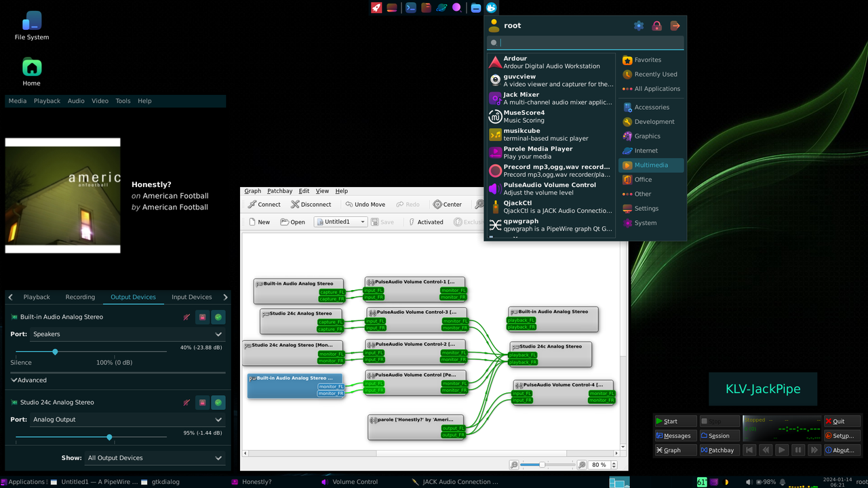Switch to the Input Devices tab

tap(192, 297)
